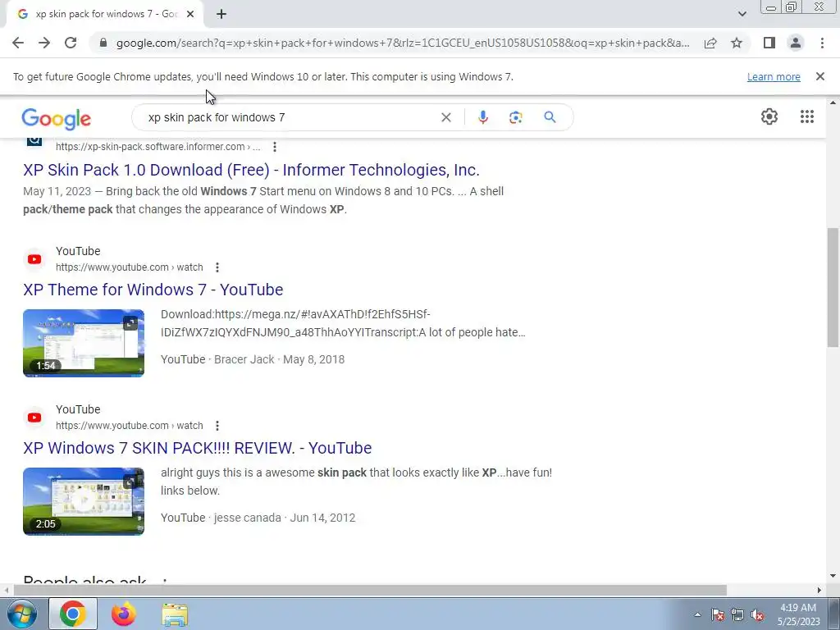Show hidden system tray icons

pos(697,614)
